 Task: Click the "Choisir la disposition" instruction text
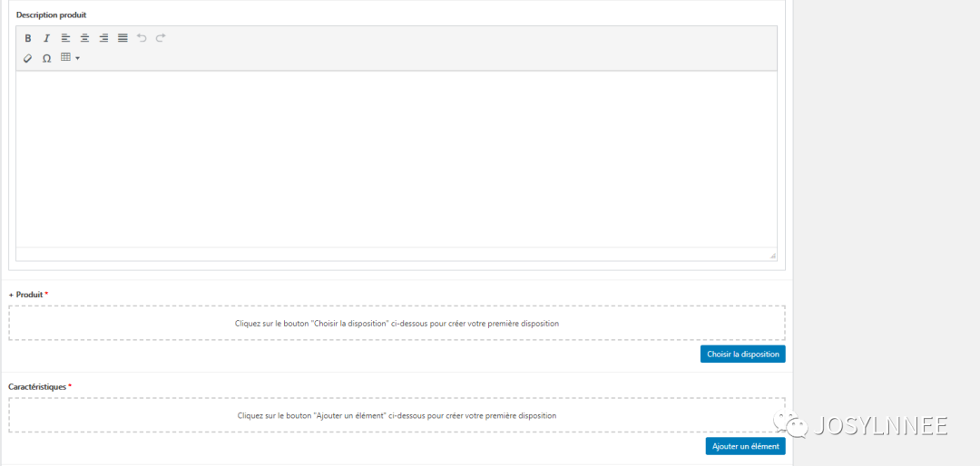click(x=397, y=324)
